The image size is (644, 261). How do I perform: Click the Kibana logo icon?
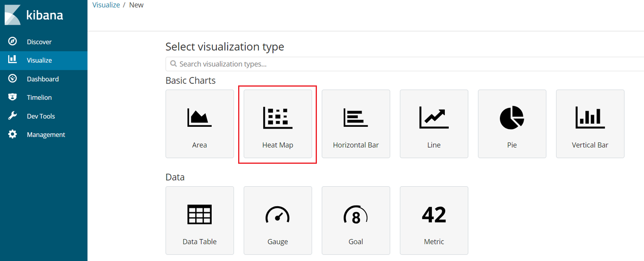click(x=13, y=15)
